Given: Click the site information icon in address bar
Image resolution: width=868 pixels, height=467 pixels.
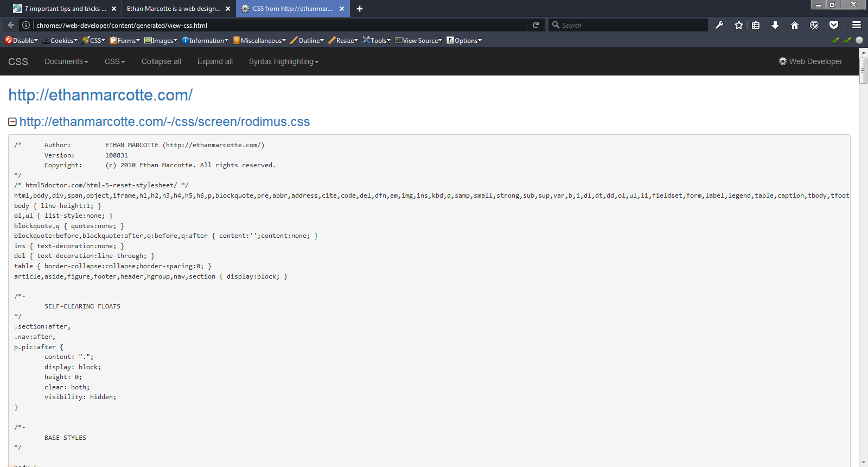Looking at the screenshot, I should pyautogui.click(x=26, y=25).
